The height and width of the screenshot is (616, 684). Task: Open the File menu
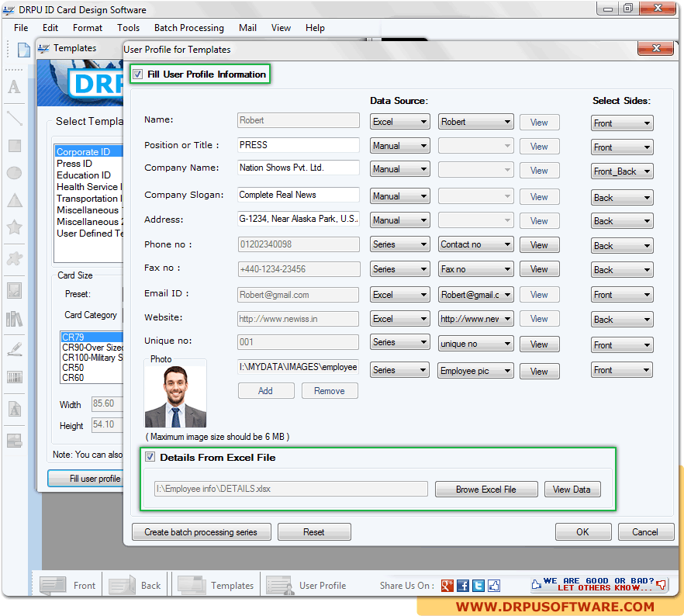21,28
